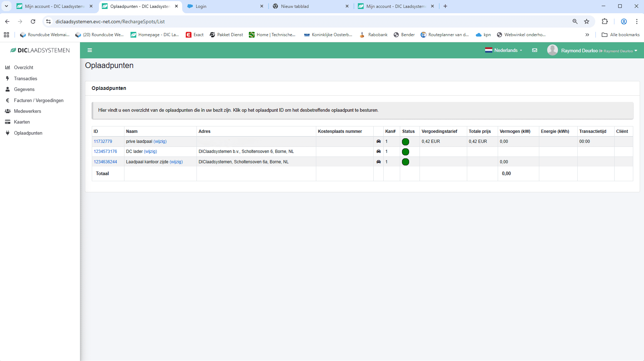Image resolution: width=644 pixels, height=361 pixels.
Task: Click the DIC Laadsystemen logo
Action: pos(40,50)
